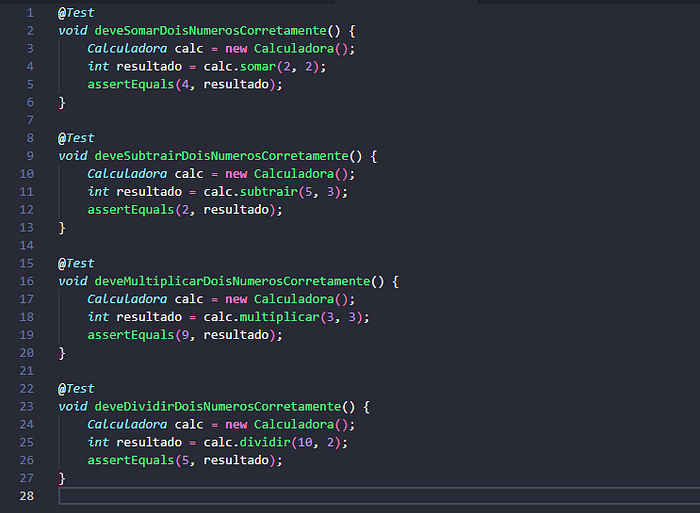Click line number 1 in gutter
The width and height of the screenshot is (700, 513).
pos(30,13)
